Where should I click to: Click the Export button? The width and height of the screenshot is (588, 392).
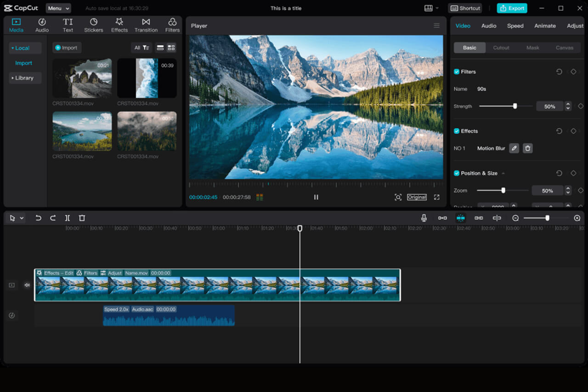click(x=512, y=8)
